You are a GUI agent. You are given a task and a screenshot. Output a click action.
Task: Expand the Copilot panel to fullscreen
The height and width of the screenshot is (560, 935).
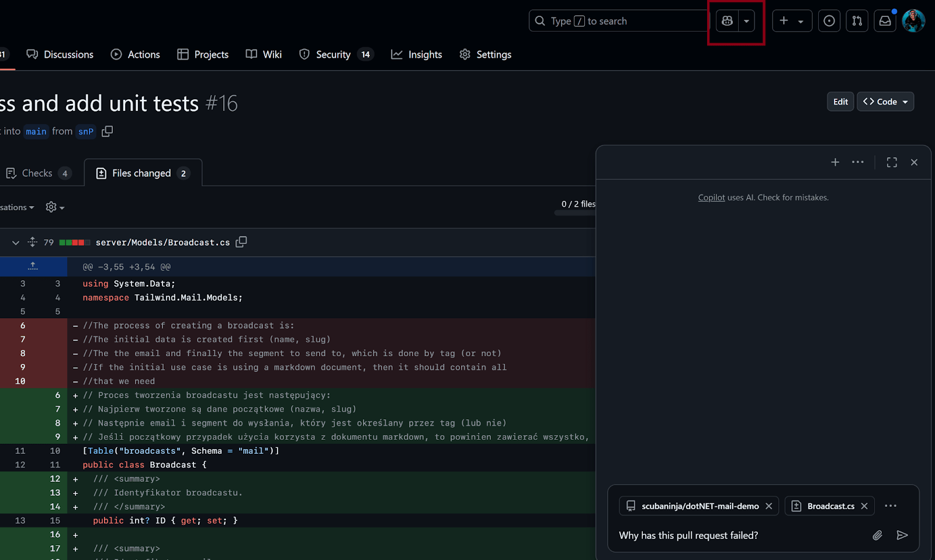tap(891, 162)
